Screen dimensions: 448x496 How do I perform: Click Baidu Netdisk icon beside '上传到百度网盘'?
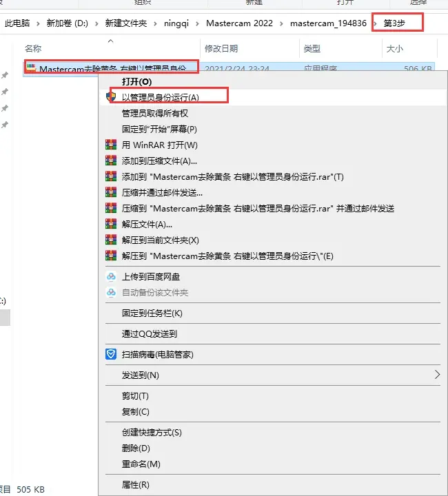pos(111,276)
